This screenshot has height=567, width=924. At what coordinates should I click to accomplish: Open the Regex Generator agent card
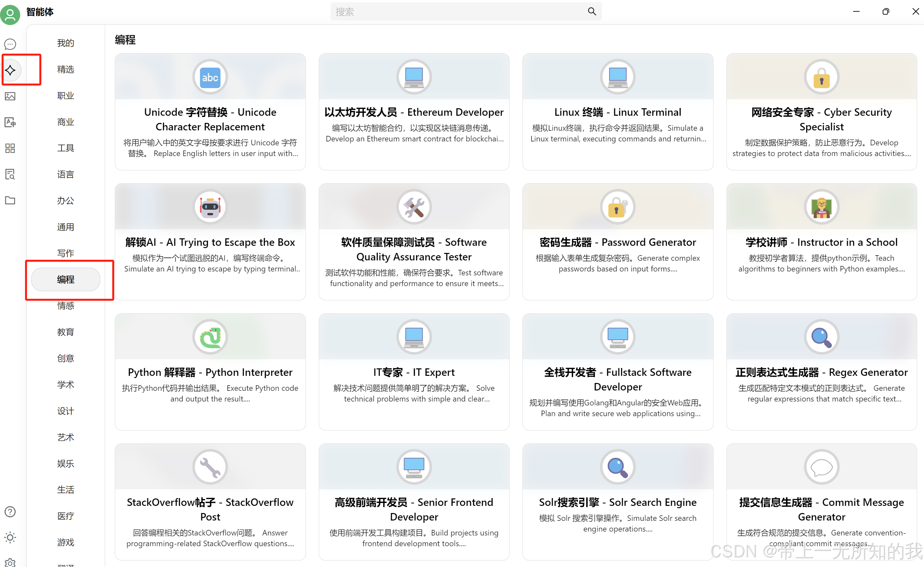click(821, 372)
